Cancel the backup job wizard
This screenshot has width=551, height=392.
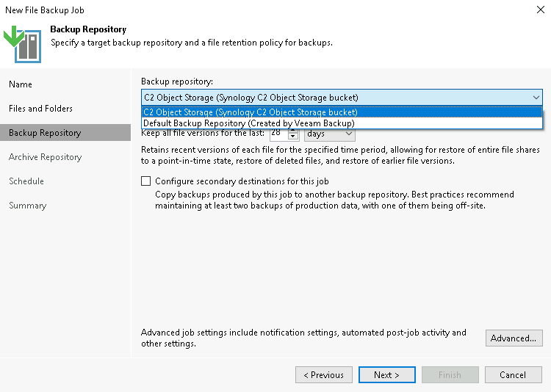pyautogui.click(x=513, y=375)
